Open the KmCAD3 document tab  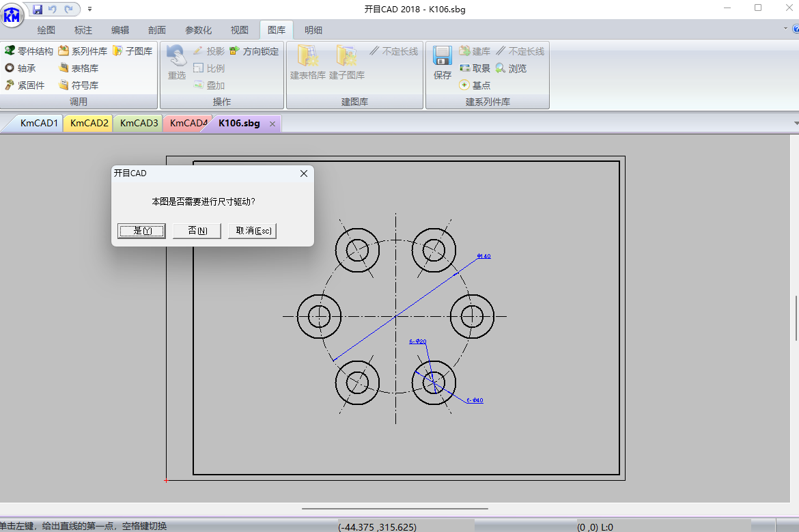coord(138,123)
